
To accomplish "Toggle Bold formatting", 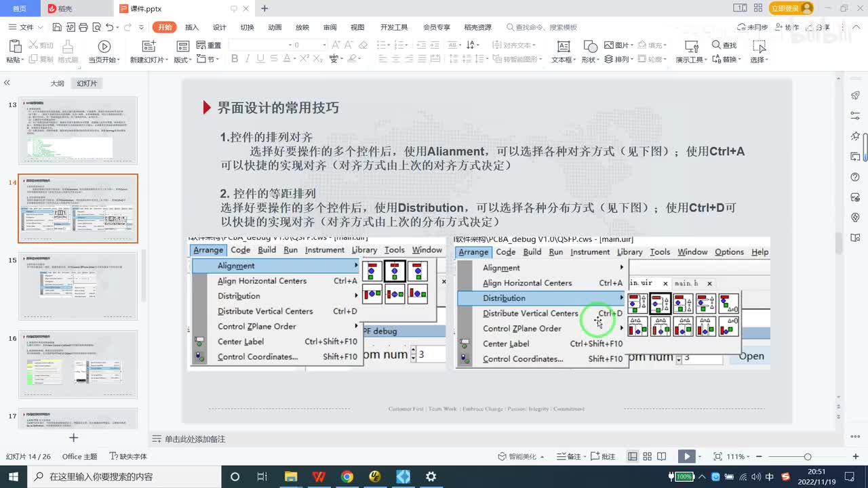I will tap(235, 59).
